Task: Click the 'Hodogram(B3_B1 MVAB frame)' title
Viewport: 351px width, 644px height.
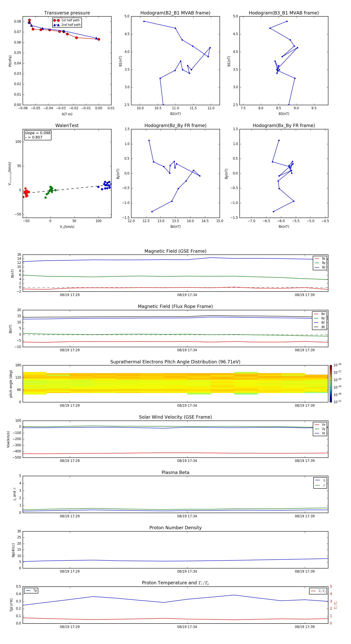Action: pos(284,13)
